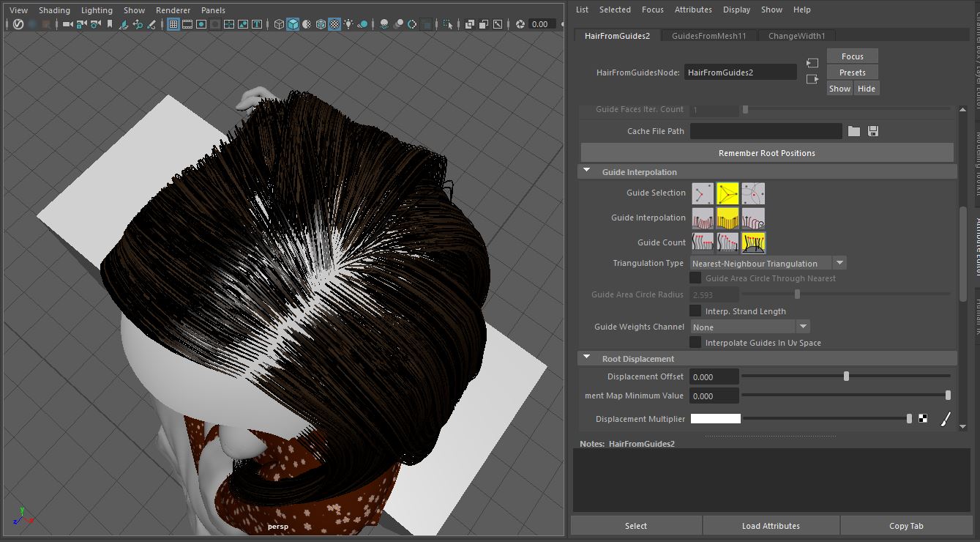Select the third Guide Interpolation mode icon
This screenshot has width=980, height=542.
(x=753, y=218)
